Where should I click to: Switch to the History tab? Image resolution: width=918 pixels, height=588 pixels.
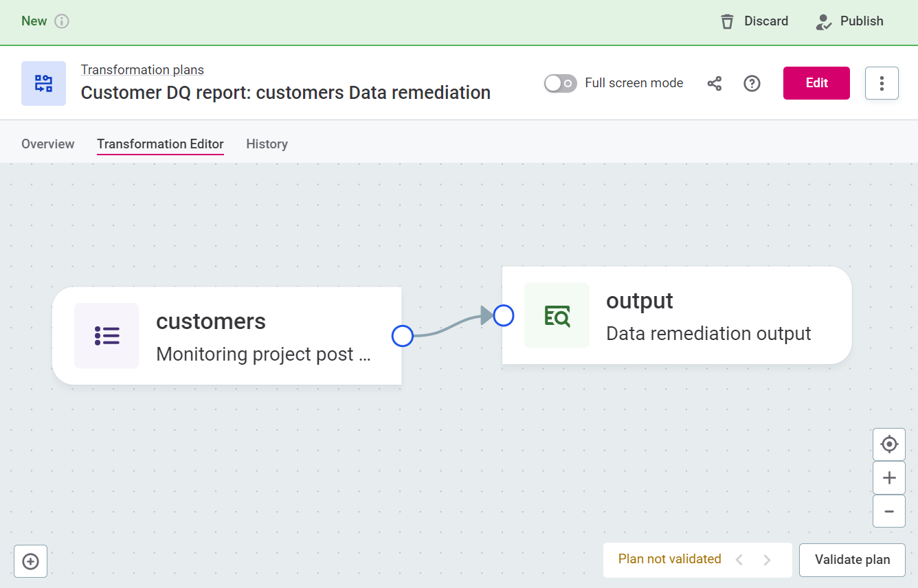click(x=267, y=144)
